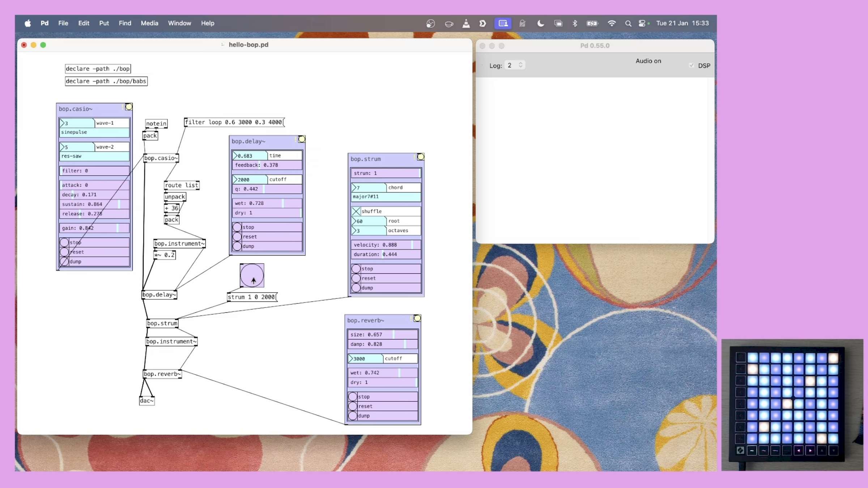Click the size slider in bop.reverb~

[x=383, y=335]
